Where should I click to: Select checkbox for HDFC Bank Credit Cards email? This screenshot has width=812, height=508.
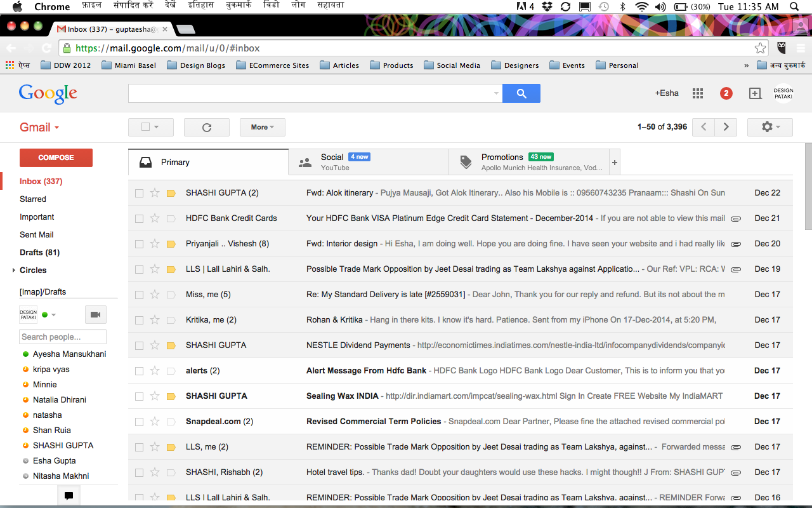point(139,218)
